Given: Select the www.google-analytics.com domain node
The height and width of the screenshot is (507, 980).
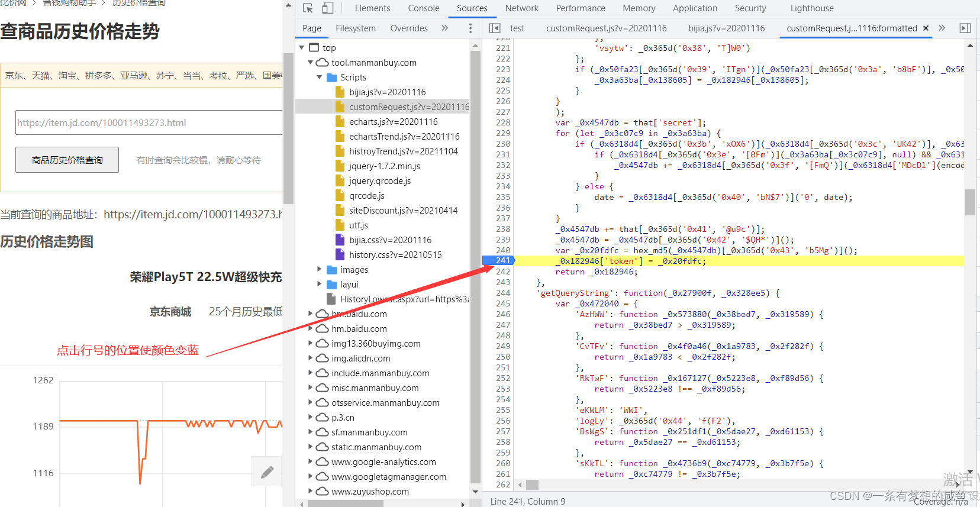Looking at the screenshot, I should click(383, 461).
